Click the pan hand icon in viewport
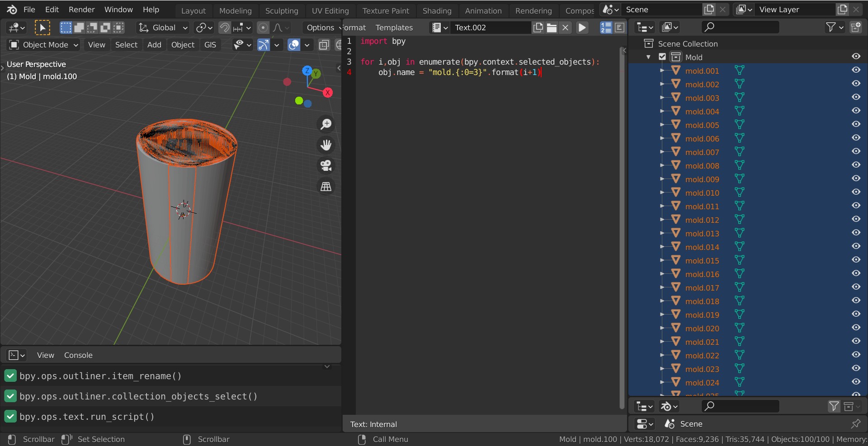Image resolution: width=868 pixels, height=446 pixels. pos(326,145)
